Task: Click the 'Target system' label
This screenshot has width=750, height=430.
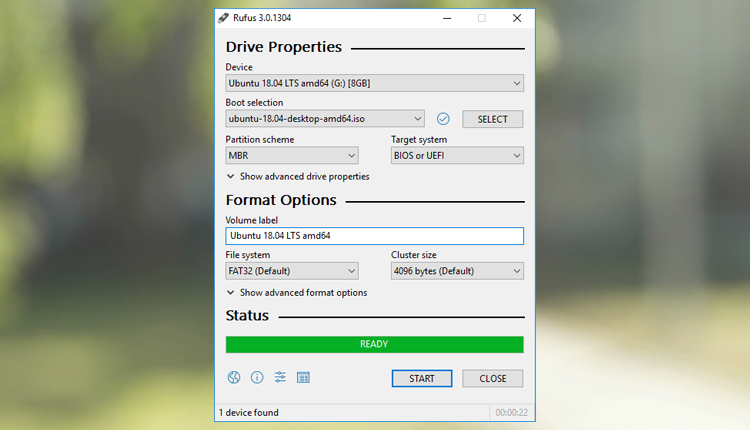Action: point(419,140)
